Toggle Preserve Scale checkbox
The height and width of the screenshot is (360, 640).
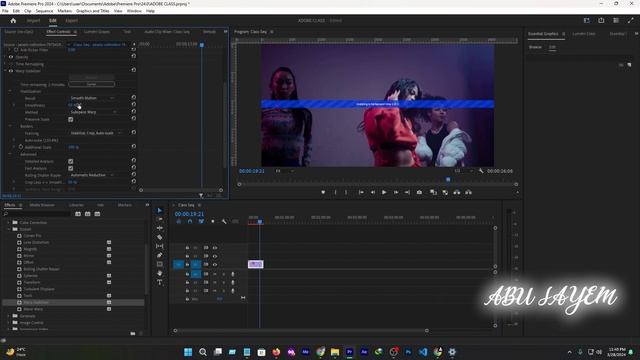pos(71,119)
